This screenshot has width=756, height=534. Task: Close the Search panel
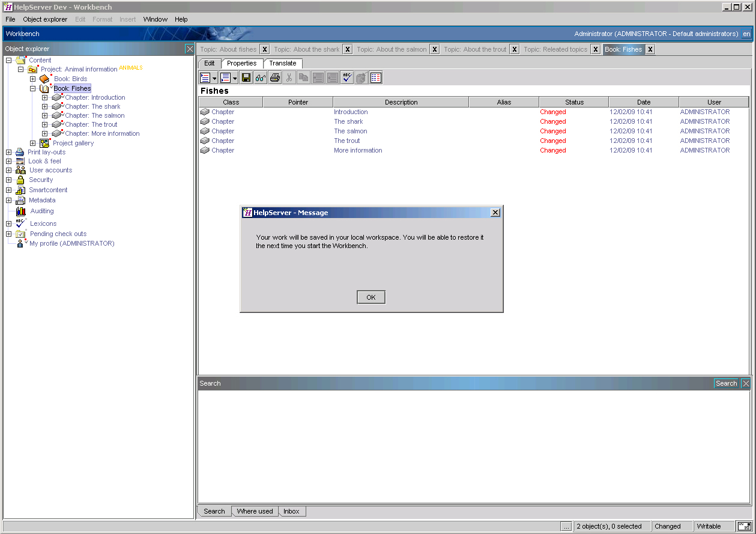pos(746,383)
